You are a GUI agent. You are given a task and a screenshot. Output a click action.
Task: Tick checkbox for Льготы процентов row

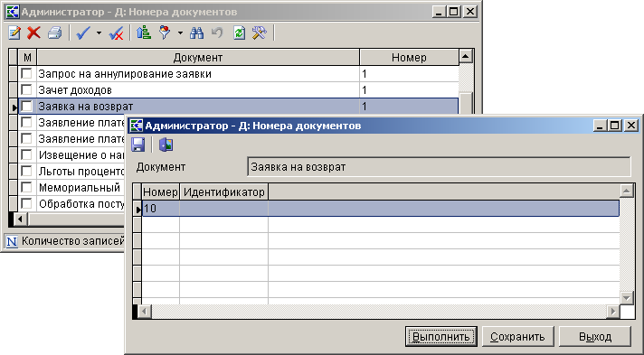pyautogui.click(x=26, y=171)
